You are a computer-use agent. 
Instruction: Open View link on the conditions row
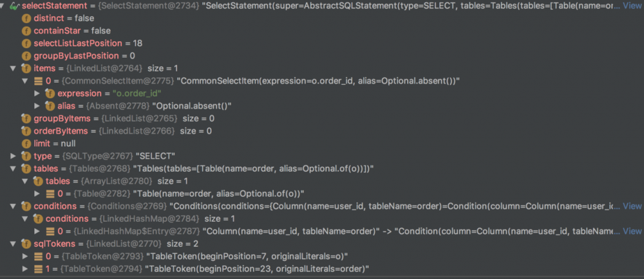[632, 206]
